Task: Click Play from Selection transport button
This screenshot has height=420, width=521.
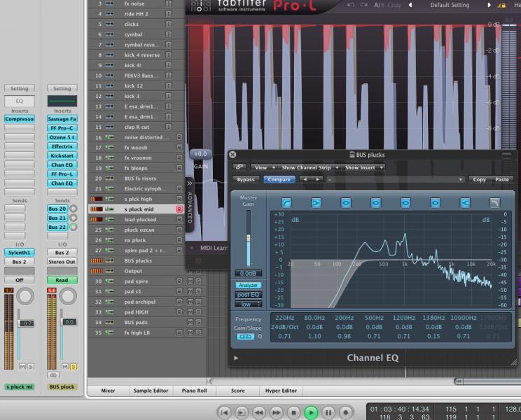Action: click(x=242, y=413)
